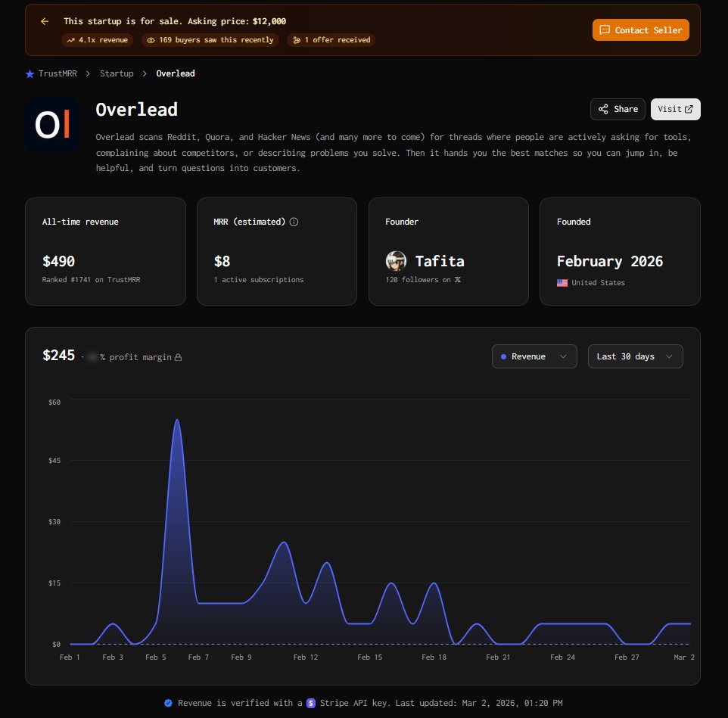Click the United States flag icon
This screenshot has width=728, height=718.
click(x=562, y=283)
